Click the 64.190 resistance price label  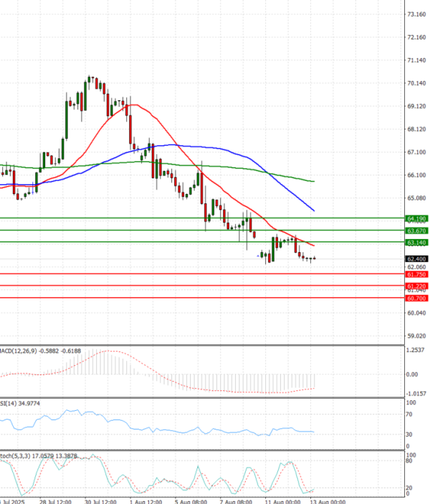point(416,219)
